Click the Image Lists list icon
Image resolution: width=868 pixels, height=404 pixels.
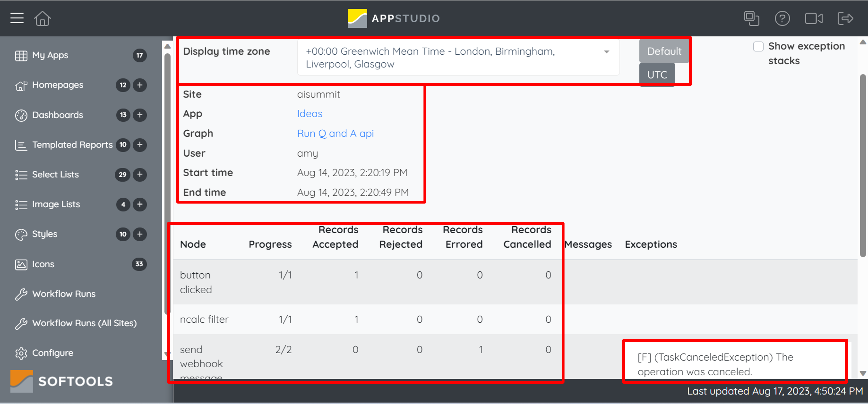[x=21, y=204]
